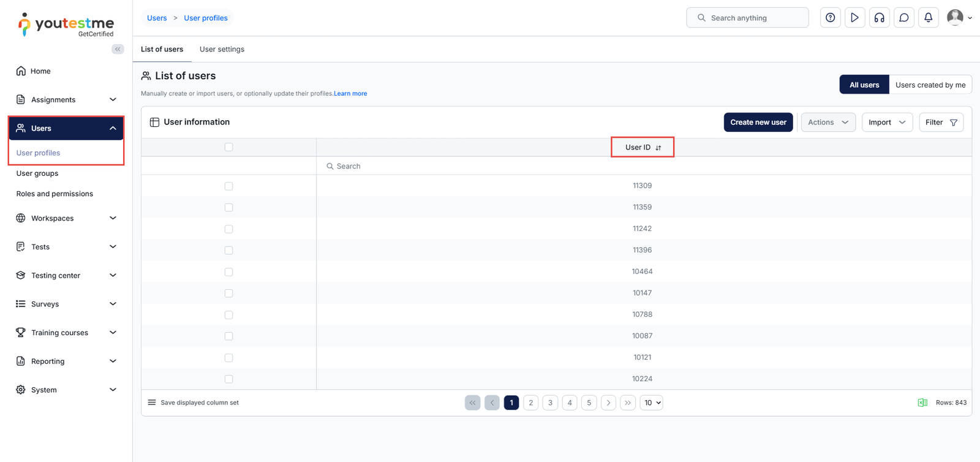The height and width of the screenshot is (462, 980).
Task: Go to page 3 of results
Action: coord(550,403)
